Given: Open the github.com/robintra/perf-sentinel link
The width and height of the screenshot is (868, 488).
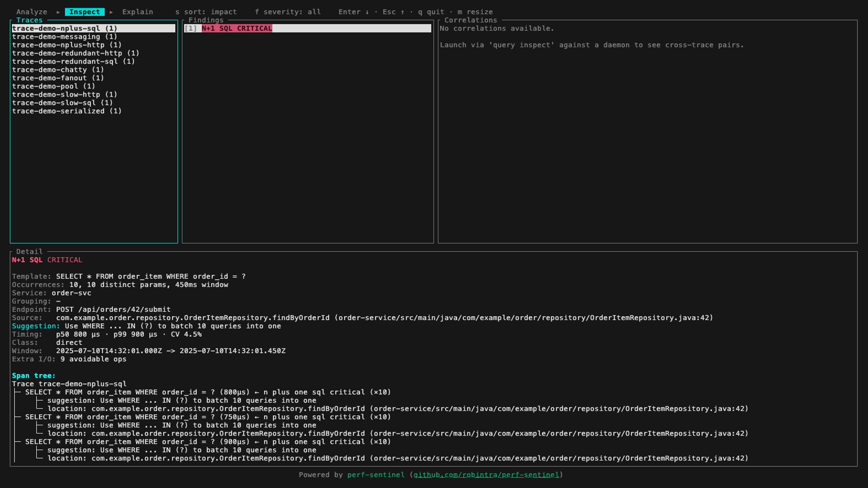Looking at the screenshot, I should (486, 475).
